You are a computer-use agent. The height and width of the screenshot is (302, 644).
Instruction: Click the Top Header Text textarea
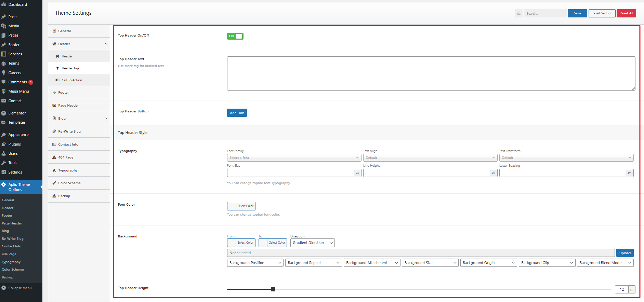(431, 73)
